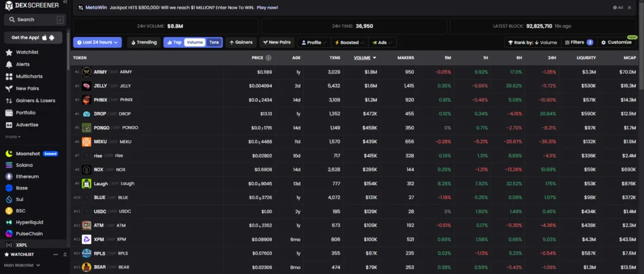Collapse the sidebar with double-chevron icon

coord(65,2)
